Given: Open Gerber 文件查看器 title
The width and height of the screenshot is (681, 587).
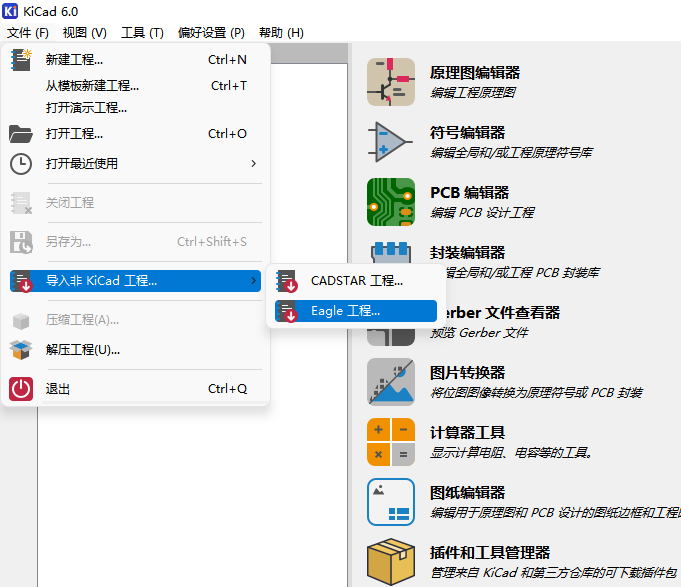Looking at the screenshot, I should click(502, 312).
